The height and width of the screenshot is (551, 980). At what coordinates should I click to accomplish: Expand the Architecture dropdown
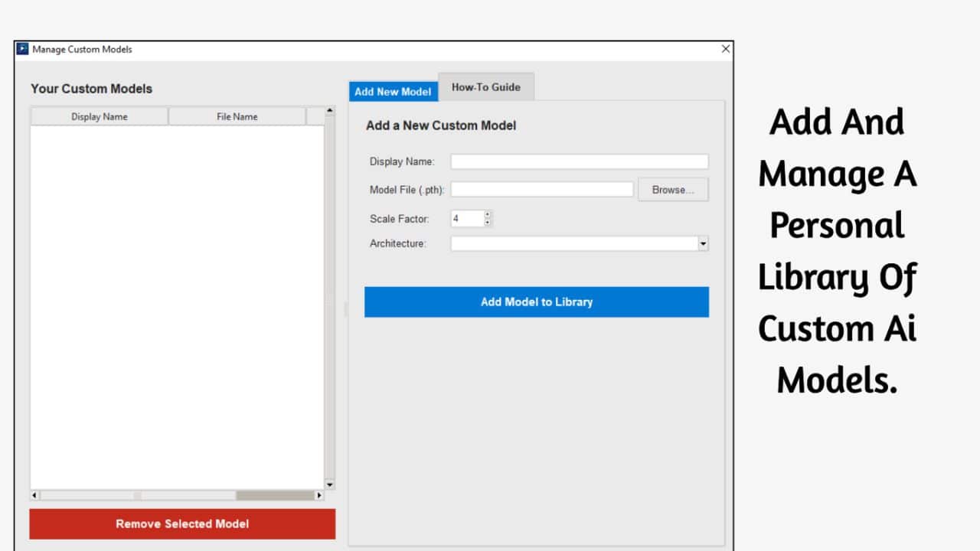pyautogui.click(x=703, y=243)
